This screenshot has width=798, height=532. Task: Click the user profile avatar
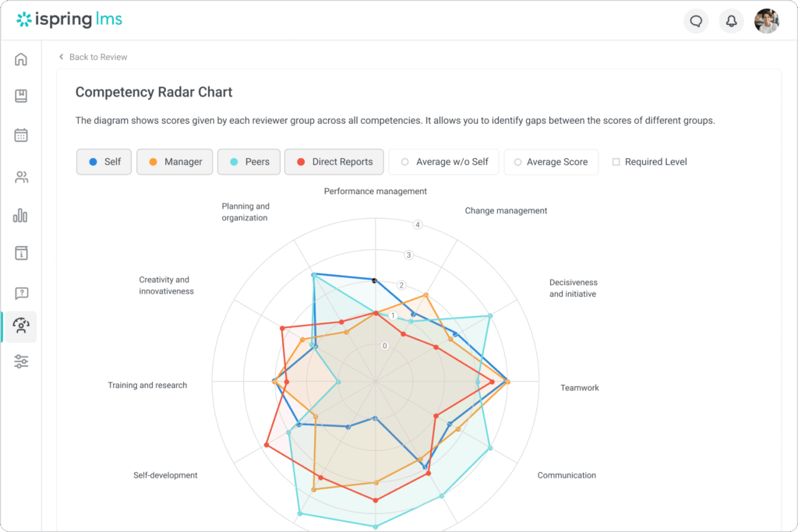pos(767,21)
